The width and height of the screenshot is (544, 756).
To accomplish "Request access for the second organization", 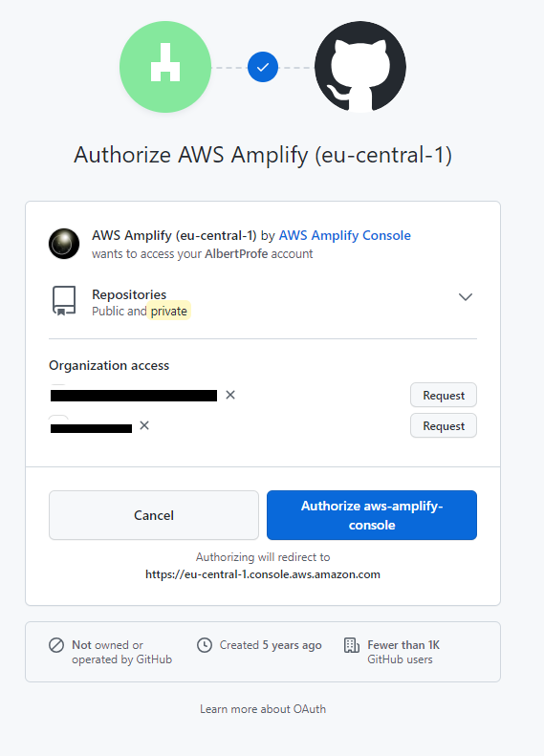I will (x=444, y=425).
